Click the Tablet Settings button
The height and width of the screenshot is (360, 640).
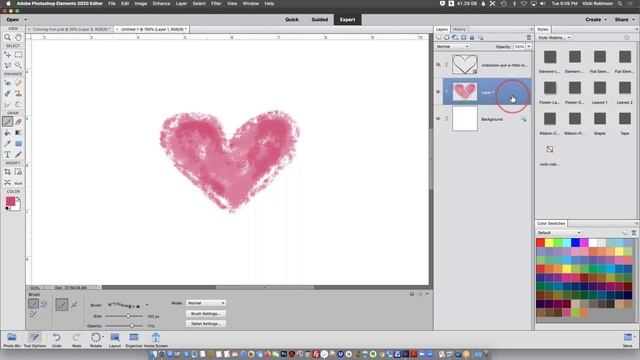[206, 324]
